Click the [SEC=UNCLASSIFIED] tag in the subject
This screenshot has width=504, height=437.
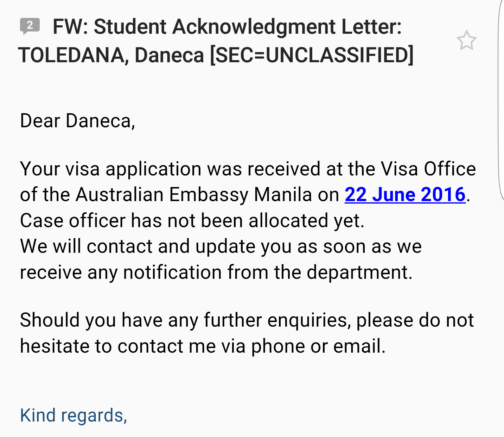click(312, 55)
